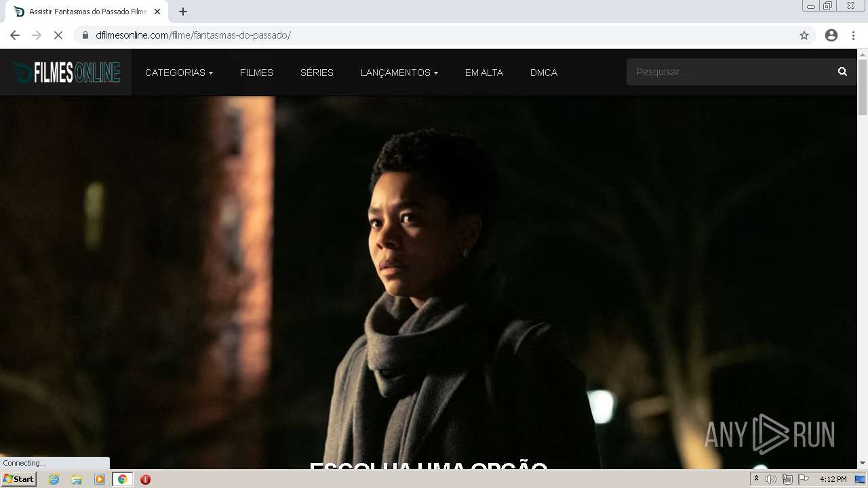Click the show desktop tray button
Screen dimensions: 868x488
(x=861, y=479)
